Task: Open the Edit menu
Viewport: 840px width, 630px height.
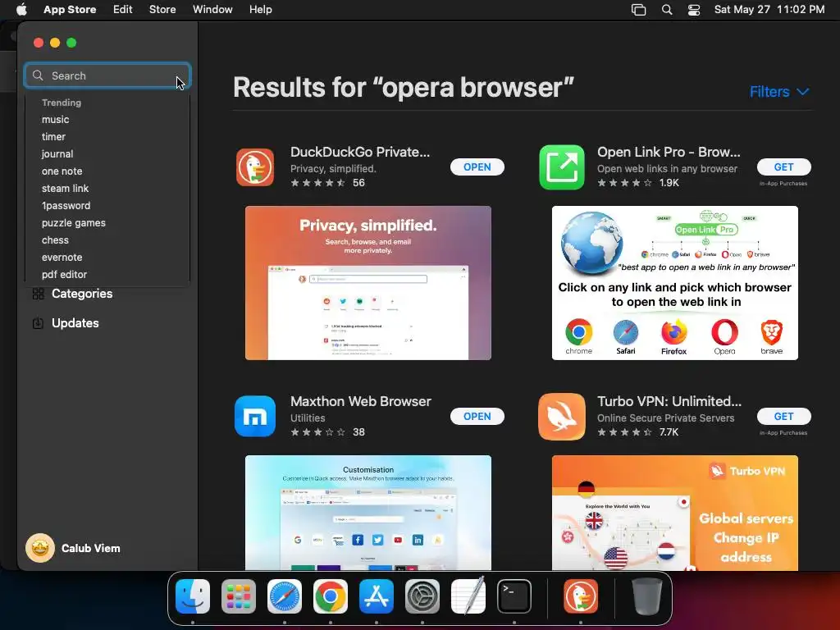Action: pyautogui.click(x=123, y=10)
